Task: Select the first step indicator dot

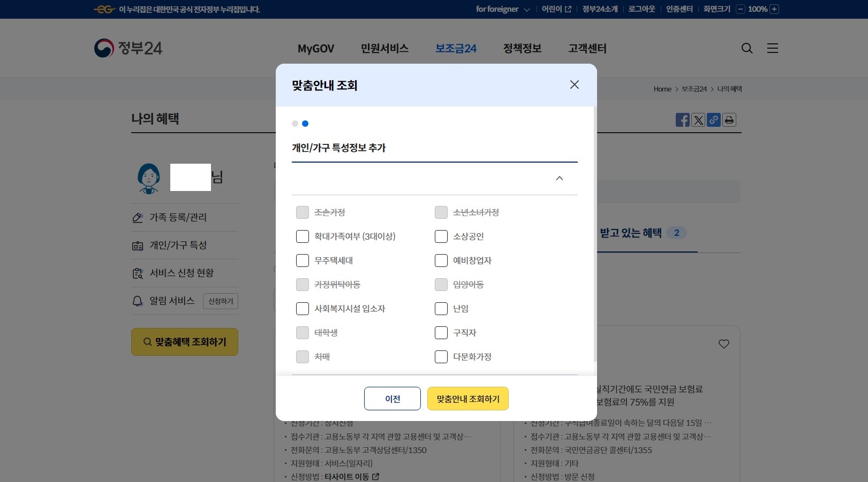Action: point(295,124)
